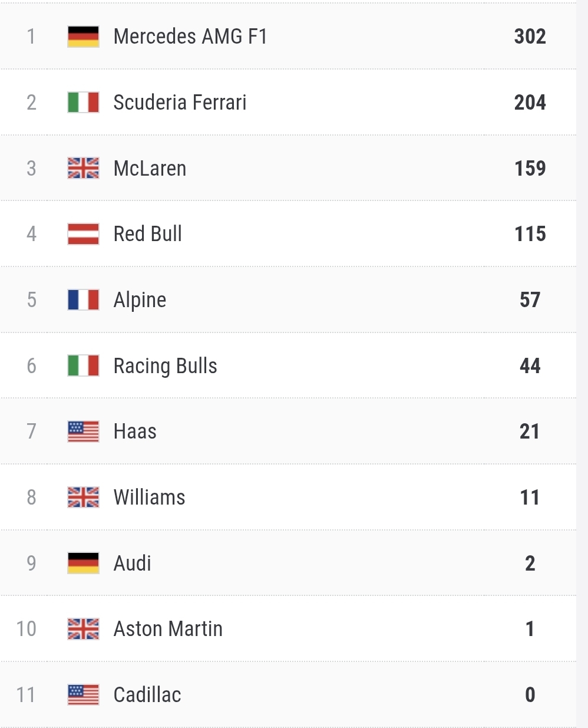
Task: Click the French flag beside Alpine
Action: 83,300
